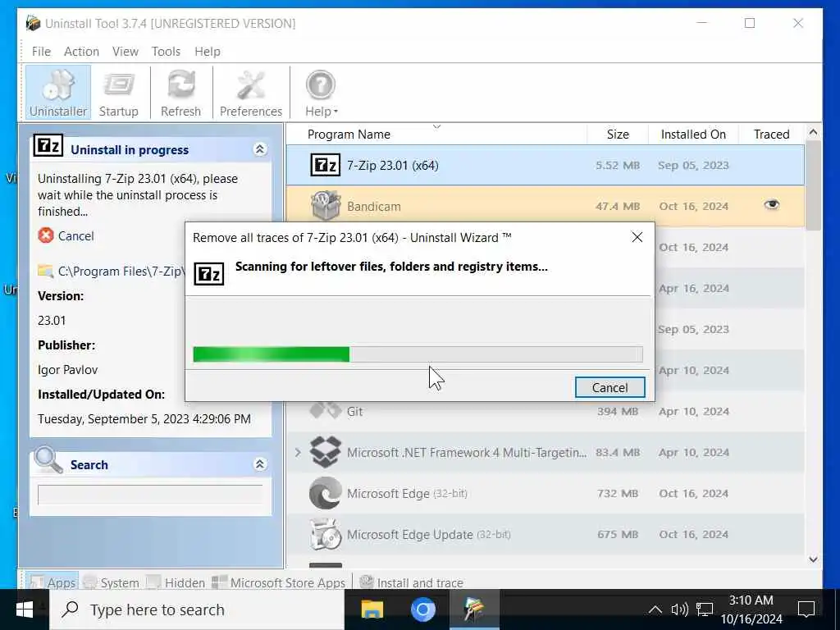Open the View menu
The width and height of the screenshot is (840, 630).
(x=126, y=52)
